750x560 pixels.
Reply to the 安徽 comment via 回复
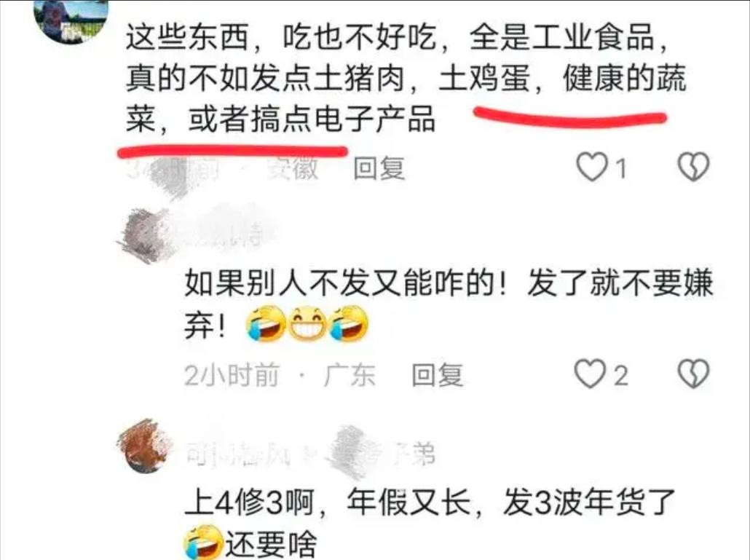coord(379,168)
